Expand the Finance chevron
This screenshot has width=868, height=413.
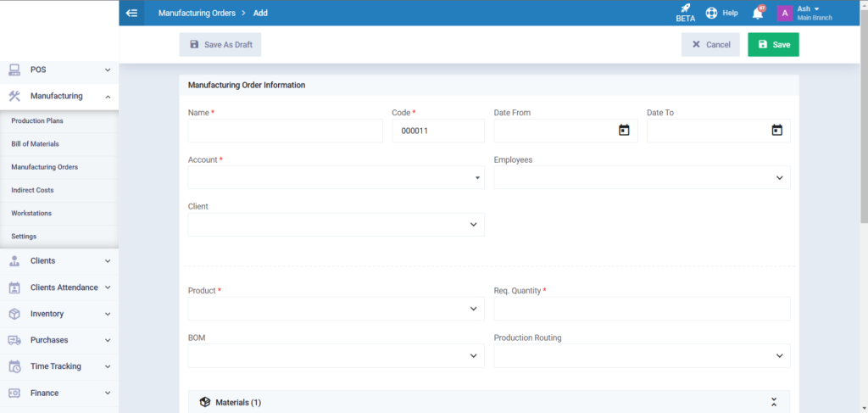pyautogui.click(x=108, y=393)
